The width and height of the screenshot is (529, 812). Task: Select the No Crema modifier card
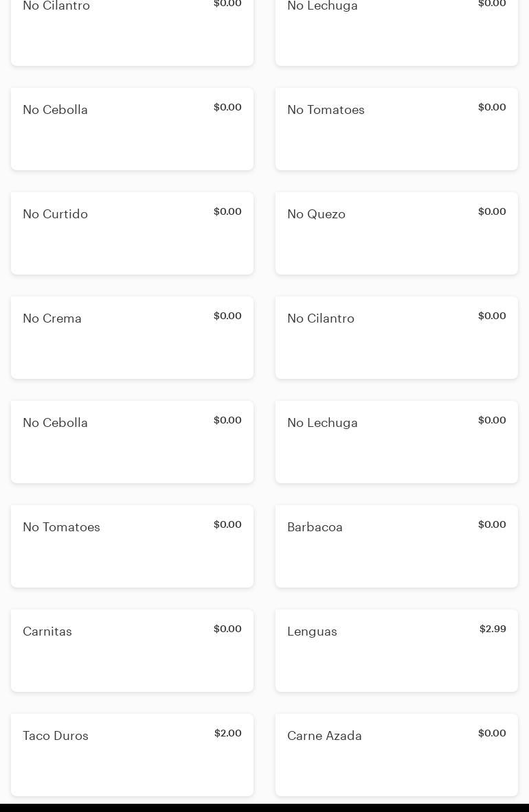click(132, 338)
